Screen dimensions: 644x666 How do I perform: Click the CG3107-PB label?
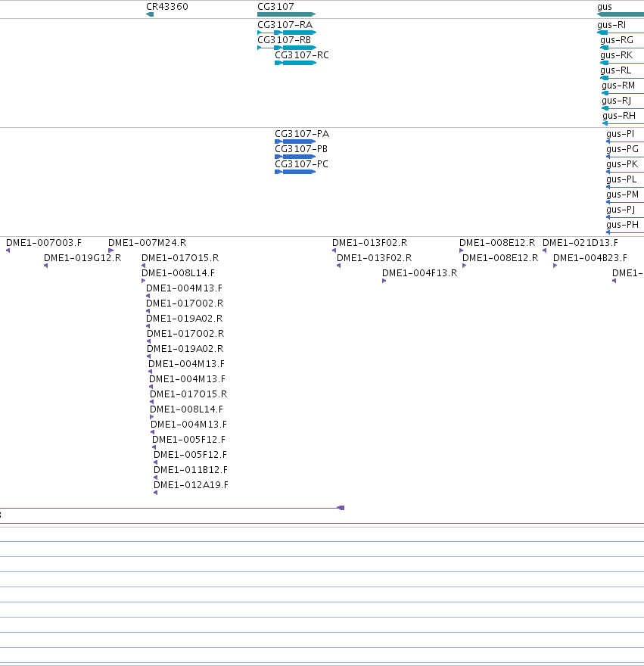coord(300,149)
